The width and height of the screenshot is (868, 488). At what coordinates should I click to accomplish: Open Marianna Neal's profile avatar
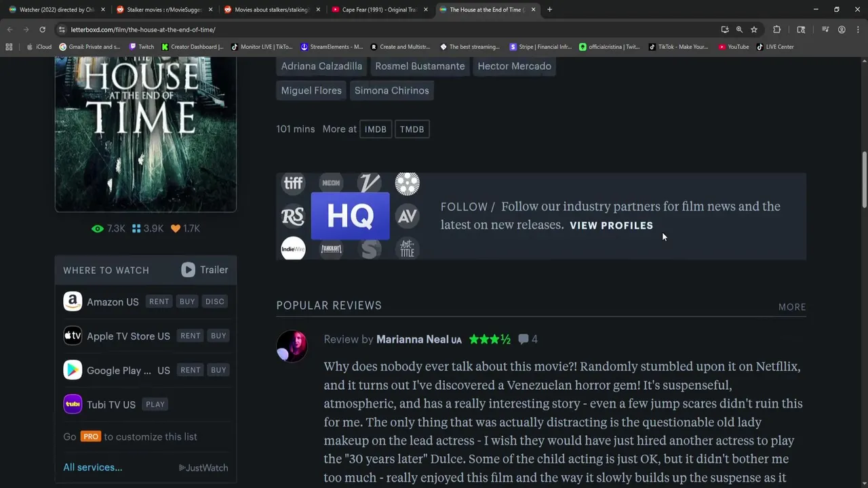[x=292, y=346]
